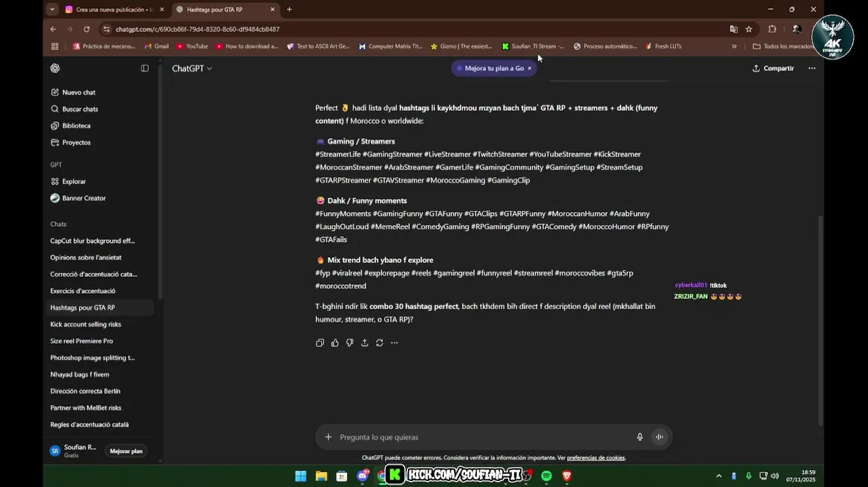
Task: Open the Todos los marcadores folder
Action: coord(783,47)
